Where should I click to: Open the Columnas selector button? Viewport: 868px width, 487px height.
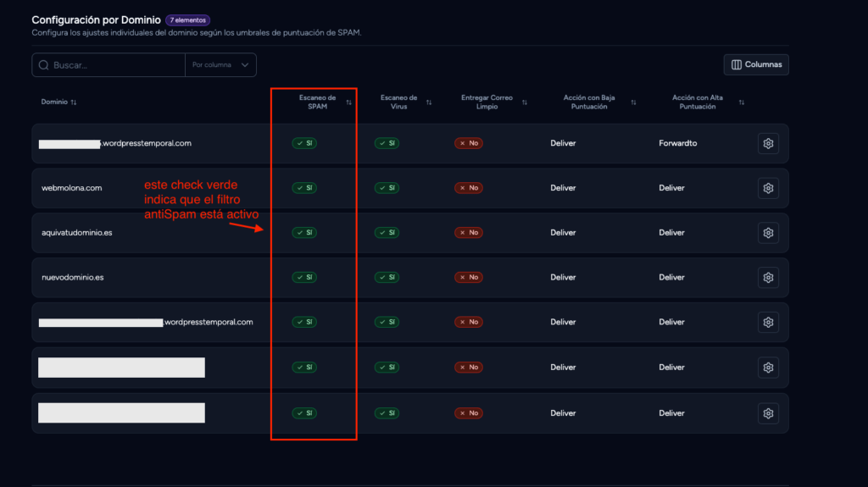tap(756, 64)
